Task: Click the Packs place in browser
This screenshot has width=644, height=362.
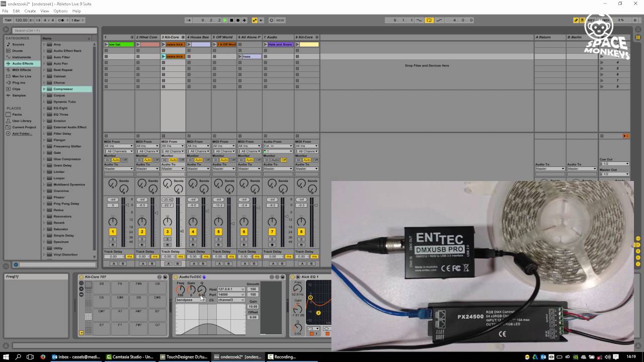Action: (x=17, y=115)
